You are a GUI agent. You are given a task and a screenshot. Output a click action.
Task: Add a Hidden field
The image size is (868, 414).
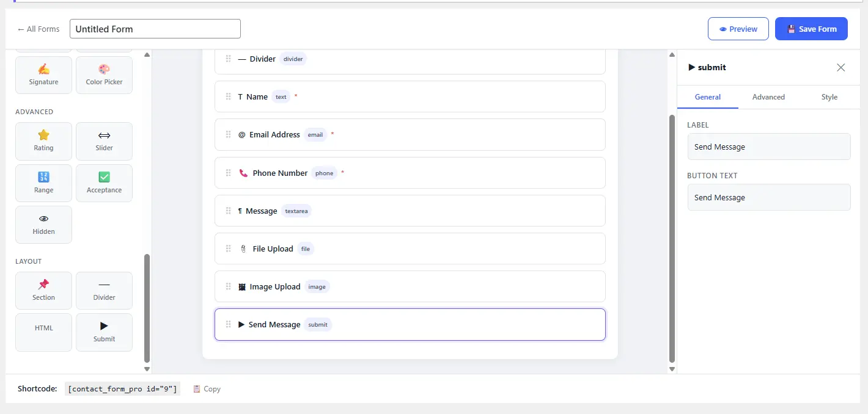(43, 225)
